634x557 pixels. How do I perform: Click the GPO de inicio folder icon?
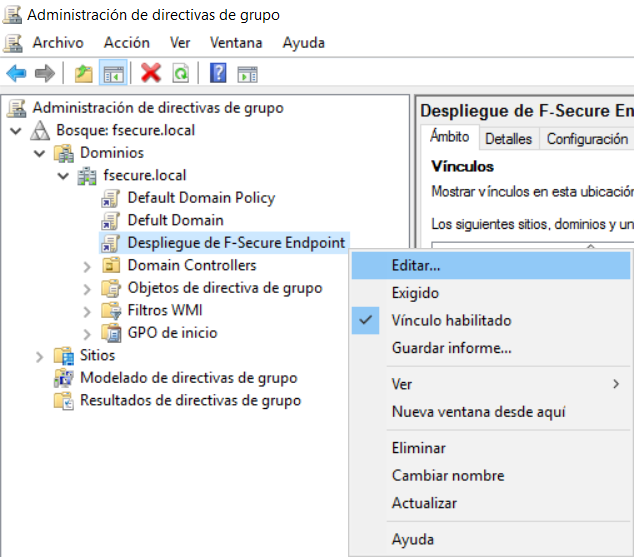(x=111, y=333)
